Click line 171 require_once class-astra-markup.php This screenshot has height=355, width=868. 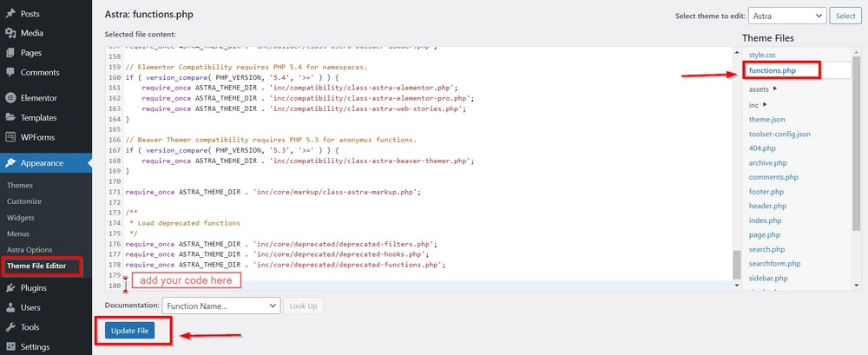click(x=273, y=192)
